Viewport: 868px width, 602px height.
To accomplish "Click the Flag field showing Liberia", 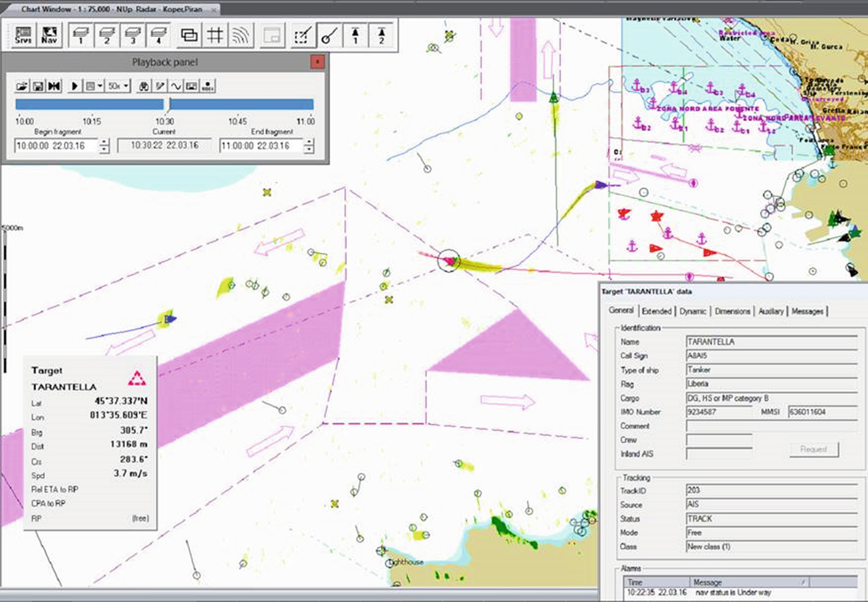I will 771,383.
